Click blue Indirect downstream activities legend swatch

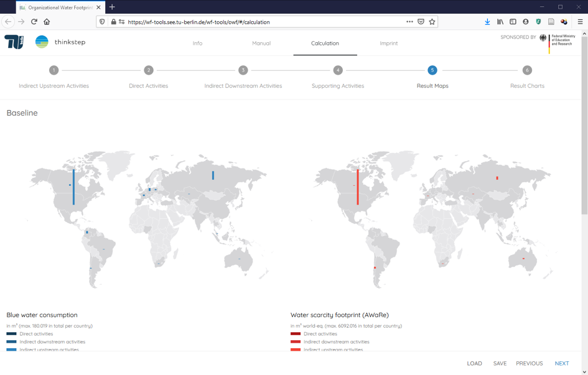[11, 341]
